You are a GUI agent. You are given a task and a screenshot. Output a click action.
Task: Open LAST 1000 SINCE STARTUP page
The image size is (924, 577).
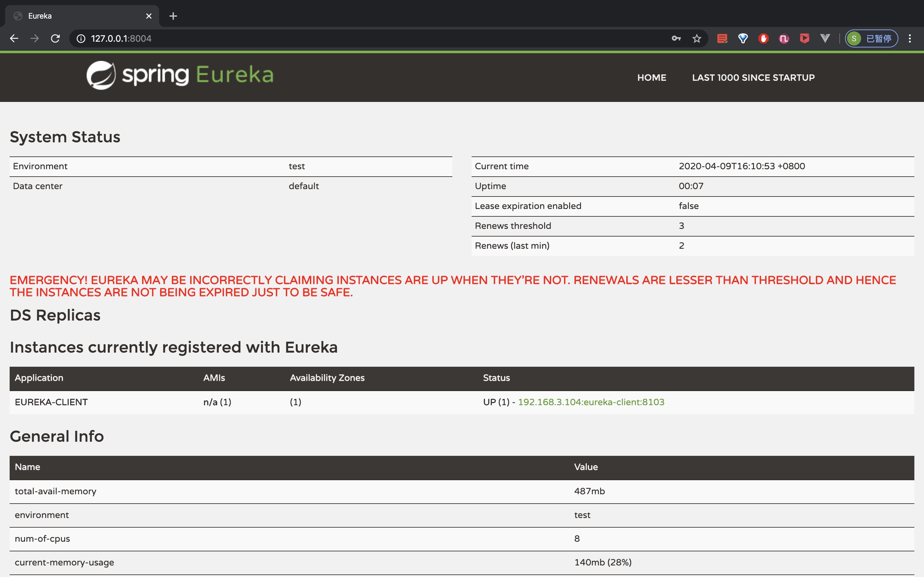(x=753, y=78)
